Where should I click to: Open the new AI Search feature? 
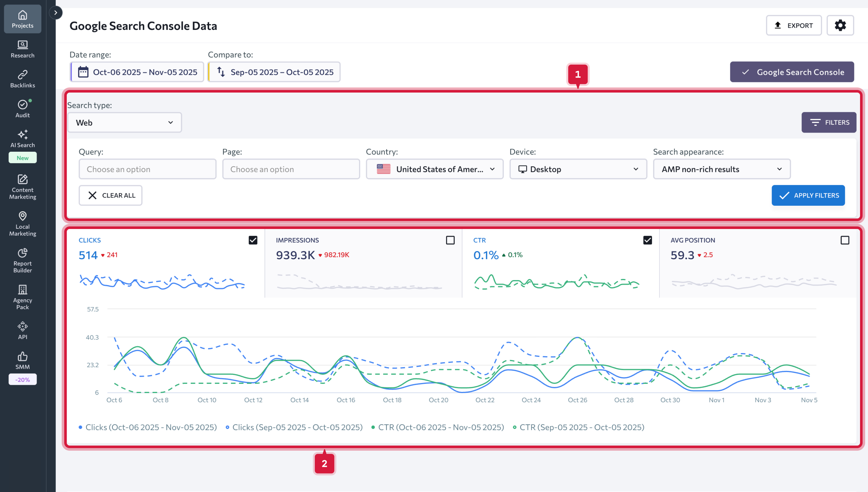click(x=22, y=139)
